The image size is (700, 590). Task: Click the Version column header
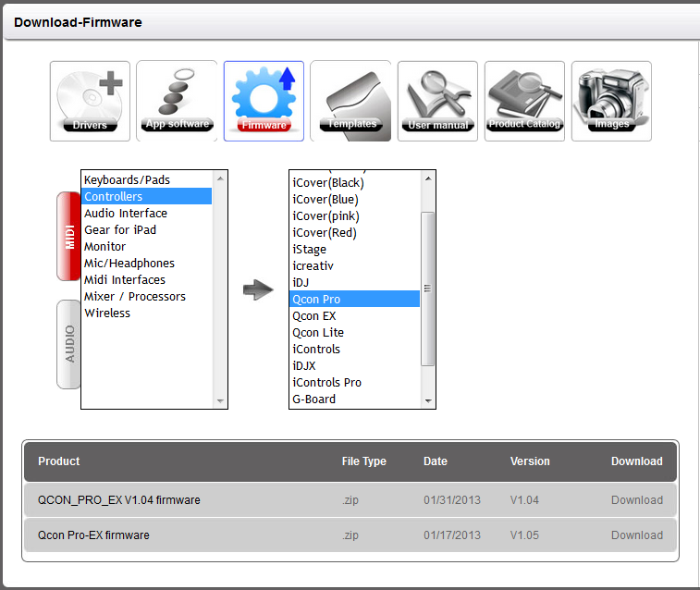pos(530,461)
